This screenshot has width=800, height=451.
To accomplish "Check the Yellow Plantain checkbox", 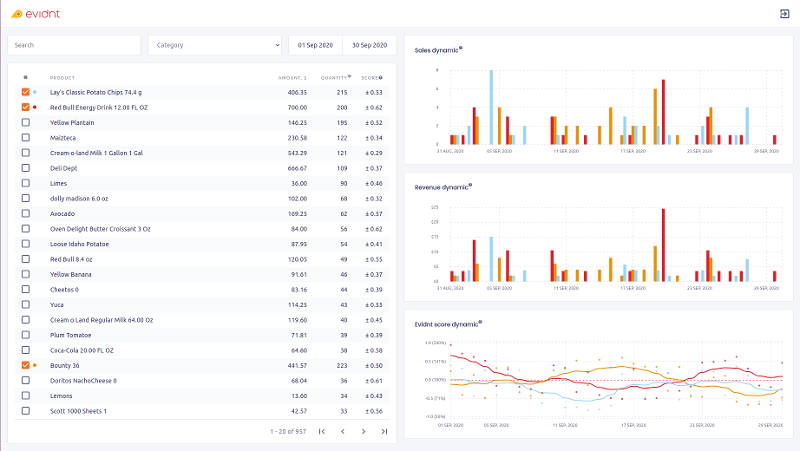I will click(26, 122).
